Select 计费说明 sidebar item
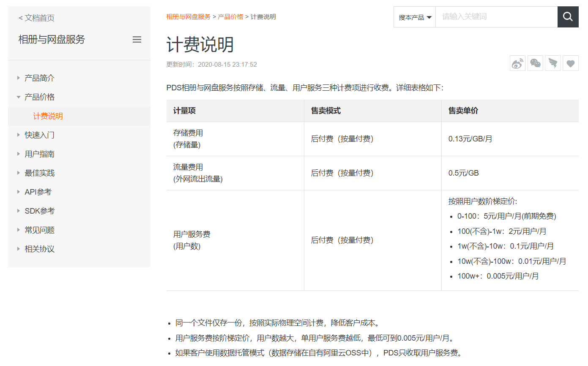Image resolution: width=588 pixels, height=366 pixels. [x=48, y=116]
